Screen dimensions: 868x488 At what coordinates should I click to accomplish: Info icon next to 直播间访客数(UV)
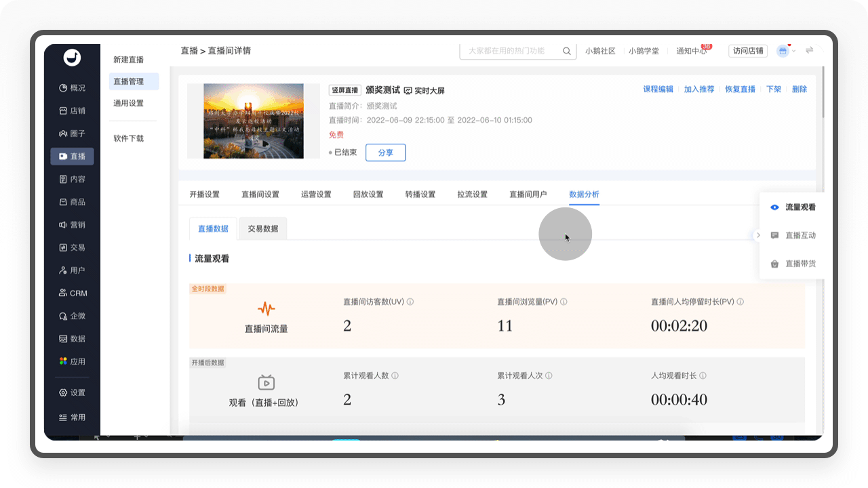(410, 302)
